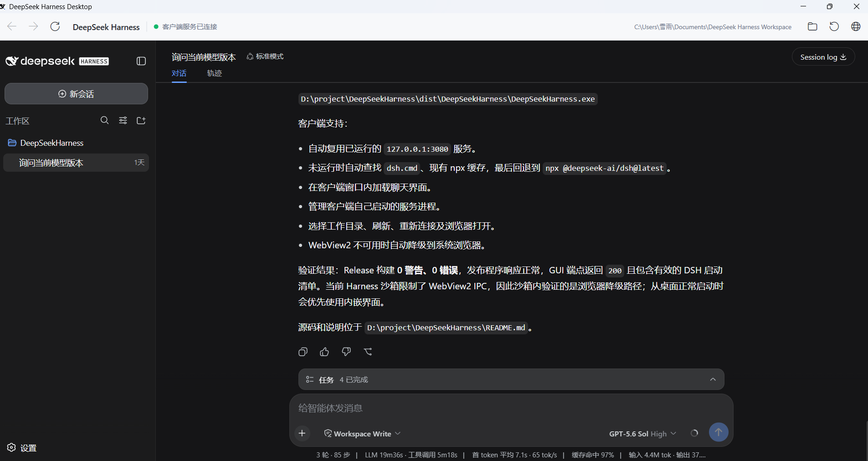Screen dimensions: 868x461
Task: Reload the page with the refresh icon
Action: click(x=55, y=26)
